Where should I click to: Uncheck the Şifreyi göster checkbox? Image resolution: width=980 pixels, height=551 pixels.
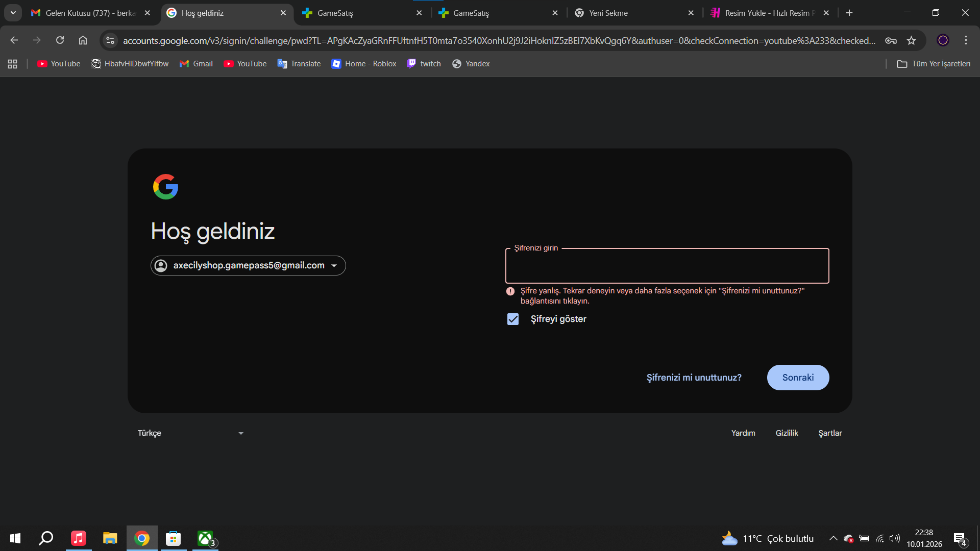513,319
